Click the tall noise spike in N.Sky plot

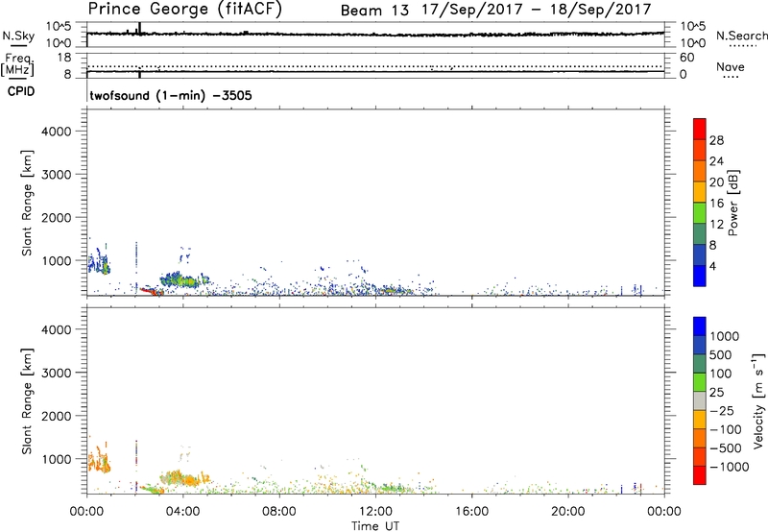139,29
